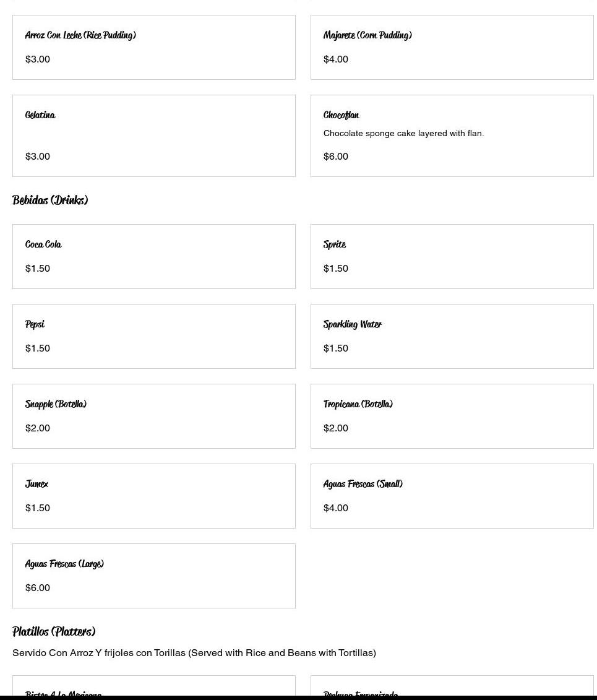Open the Pechuga Empanizada platter
The image size is (597, 700).
pyautogui.click(x=452, y=688)
